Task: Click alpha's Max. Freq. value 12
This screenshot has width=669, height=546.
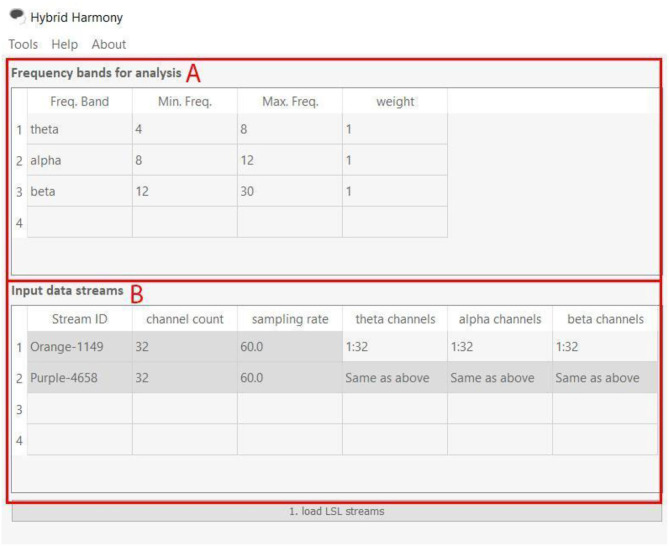Action: pyautogui.click(x=290, y=160)
